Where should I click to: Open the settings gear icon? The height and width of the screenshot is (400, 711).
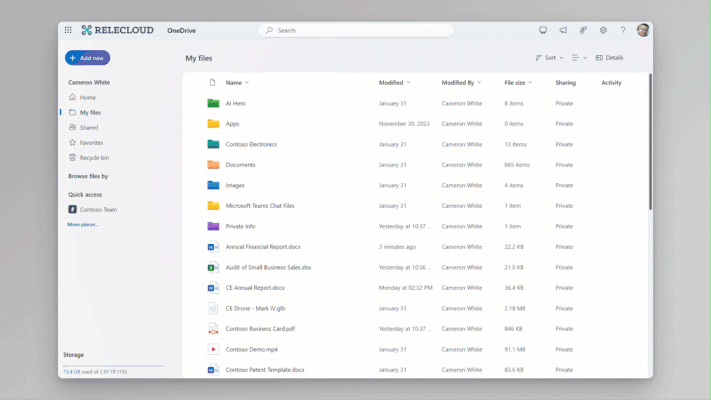click(603, 30)
